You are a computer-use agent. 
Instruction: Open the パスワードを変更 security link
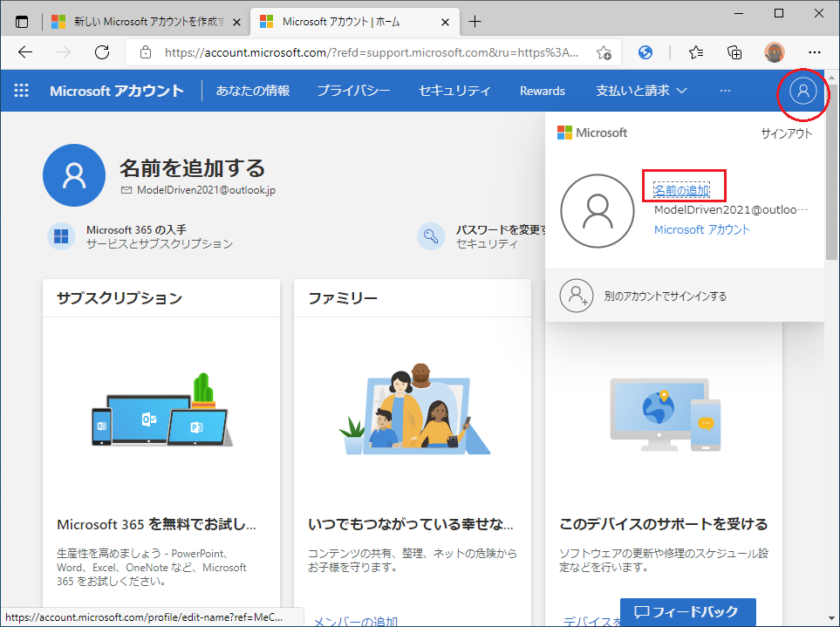[x=501, y=229]
